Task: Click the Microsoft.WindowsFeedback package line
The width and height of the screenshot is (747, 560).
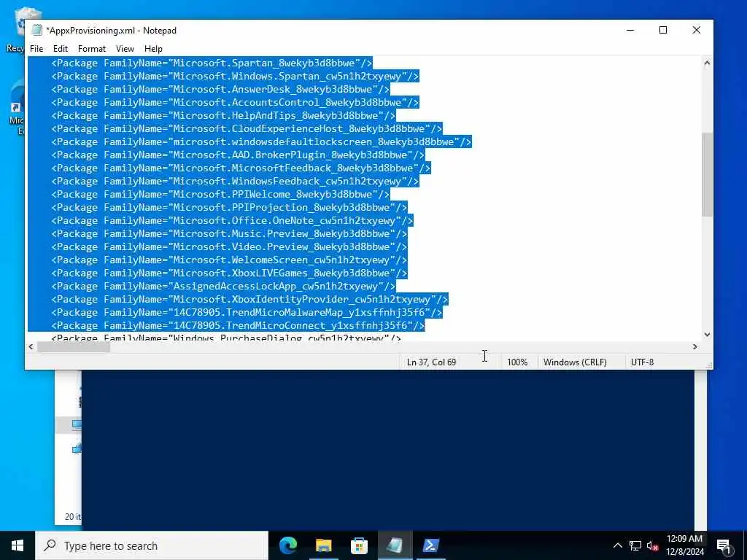Action: coord(236,181)
